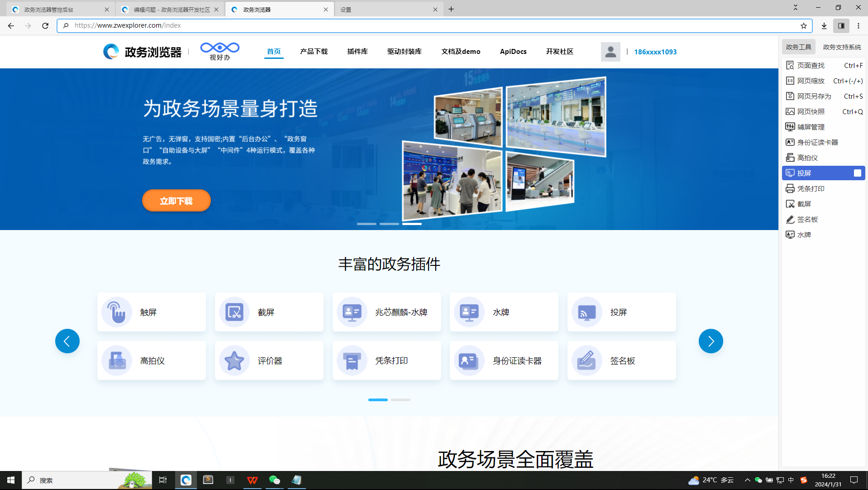Open 凭条打印 plugin card
868x490 pixels.
point(387,360)
